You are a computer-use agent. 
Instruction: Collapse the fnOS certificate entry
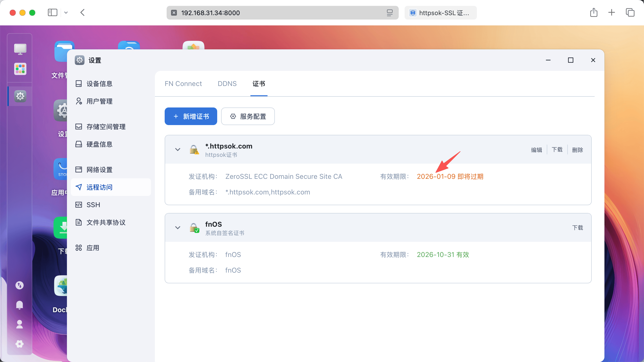point(178,227)
